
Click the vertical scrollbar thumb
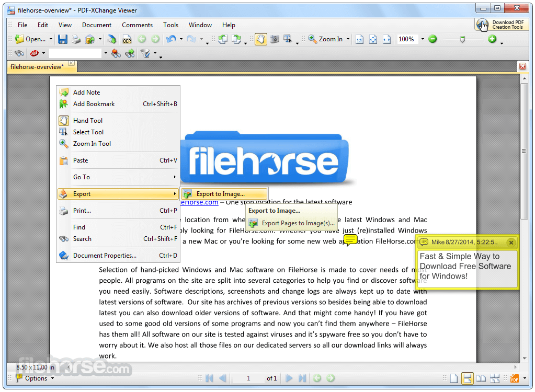(x=525, y=151)
